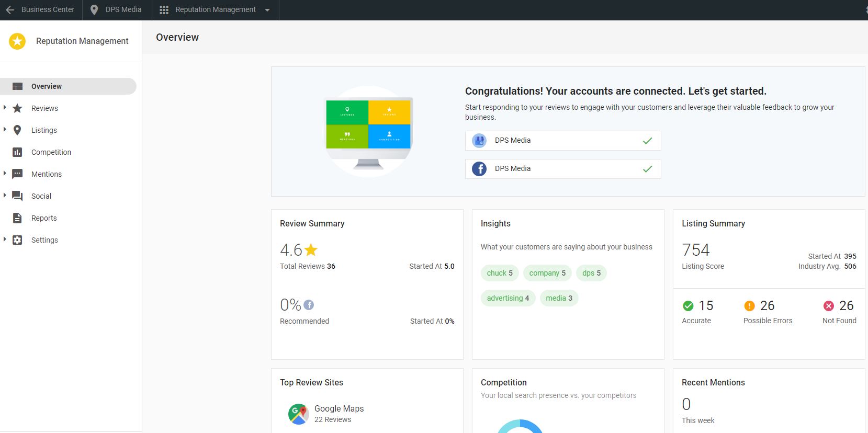868x433 pixels.
Task: Click the 'chuck 5' insight keyword tag
Action: point(499,273)
